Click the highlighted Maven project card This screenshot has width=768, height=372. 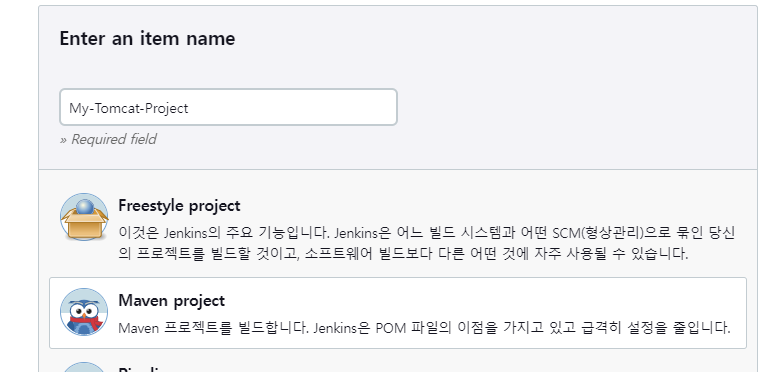[398, 313]
